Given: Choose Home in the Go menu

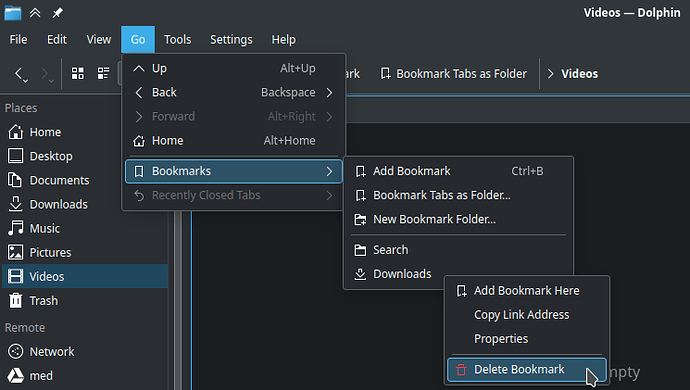Looking at the screenshot, I should click(234, 141).
